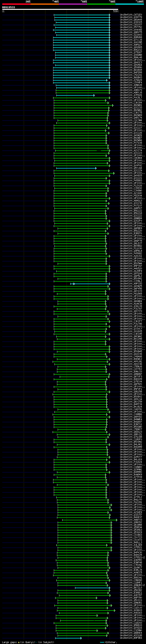Select hit label UniRef100_Q4RFK7
Screen dimensions: 146x644
point(131,208)
